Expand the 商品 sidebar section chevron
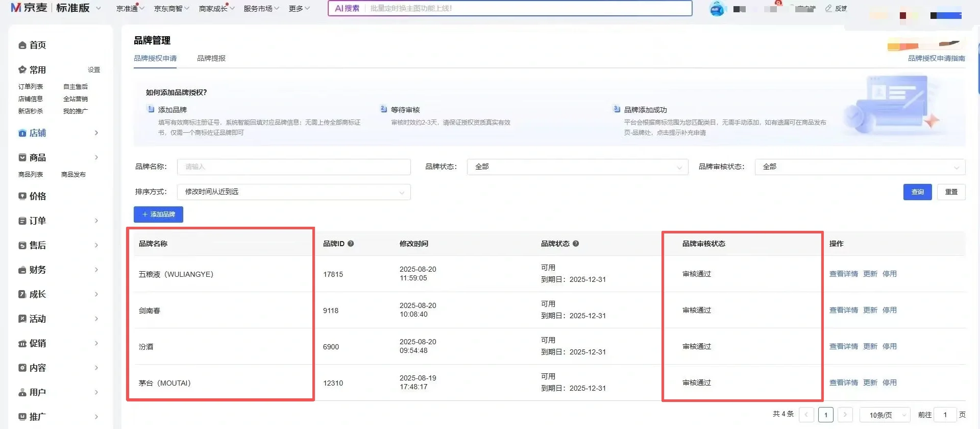 point(96,157)
